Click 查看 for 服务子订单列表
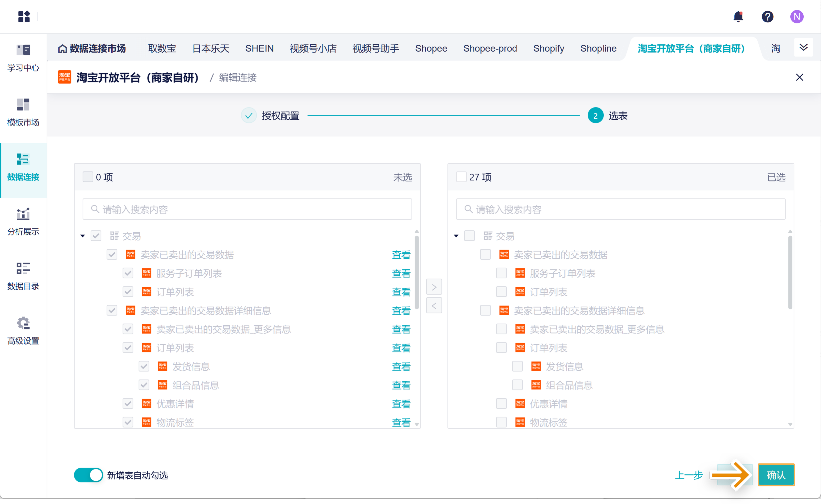 (x=401, y=273)
